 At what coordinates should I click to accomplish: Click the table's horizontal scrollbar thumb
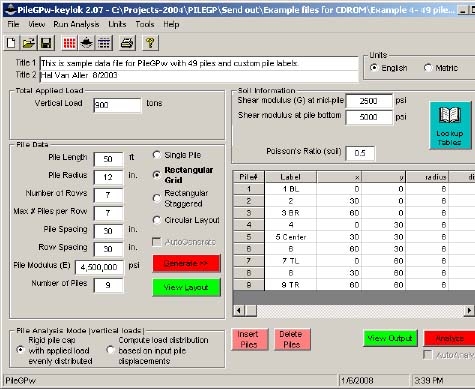(x=251, y=311)
